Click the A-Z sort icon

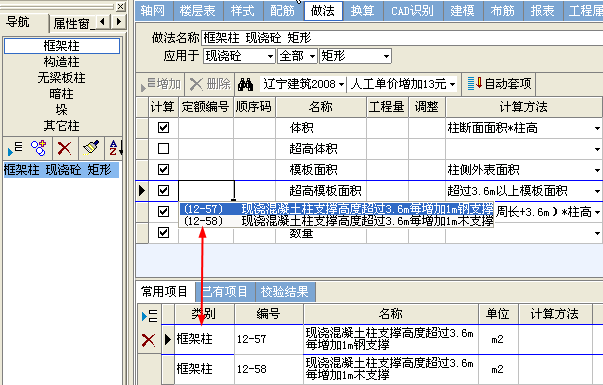[x=115, y=148]
